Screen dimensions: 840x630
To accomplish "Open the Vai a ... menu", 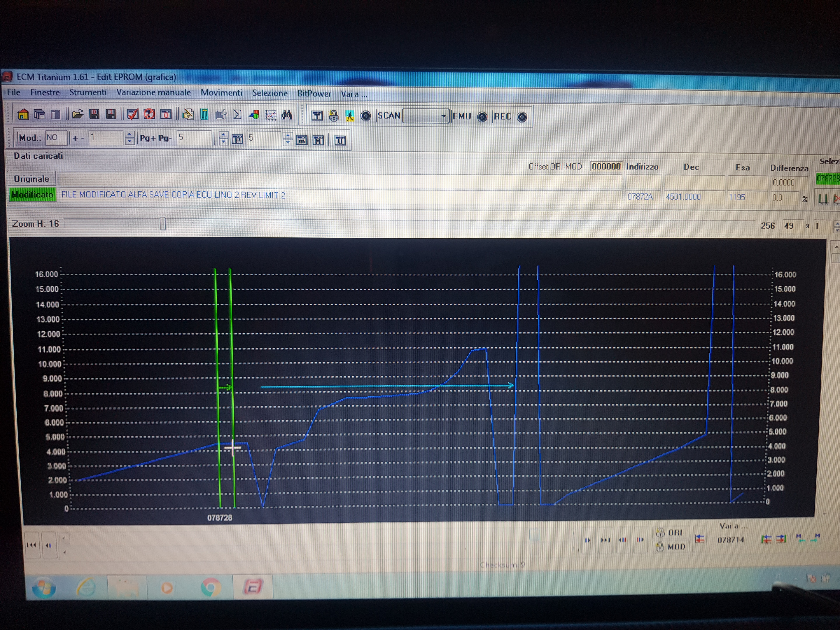I will (354, 94).
